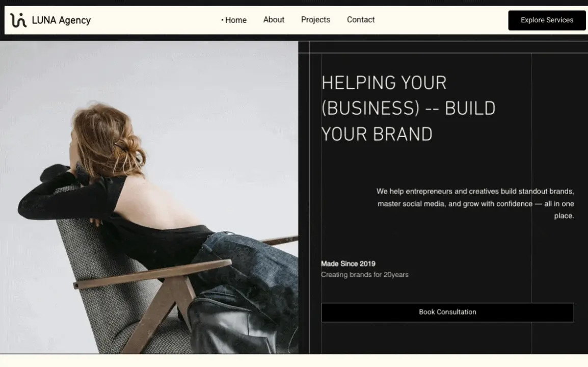The width and height of the screenshot is (588, 367).
Task: Click "Creating brands for 20years" text
Action: (364, 275)
